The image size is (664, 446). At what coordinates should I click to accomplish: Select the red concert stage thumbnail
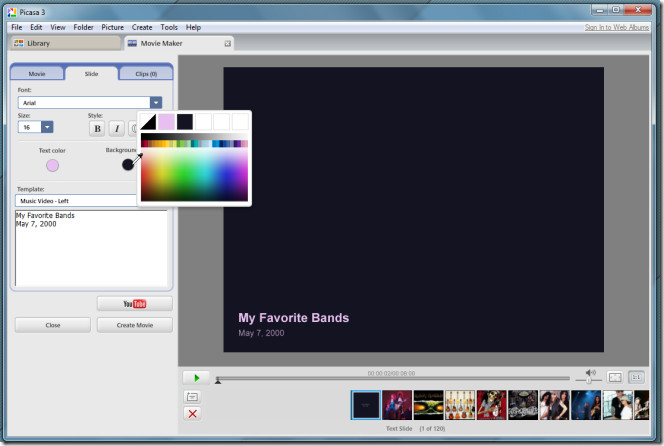pyautogui.click(x=397, y=405)
